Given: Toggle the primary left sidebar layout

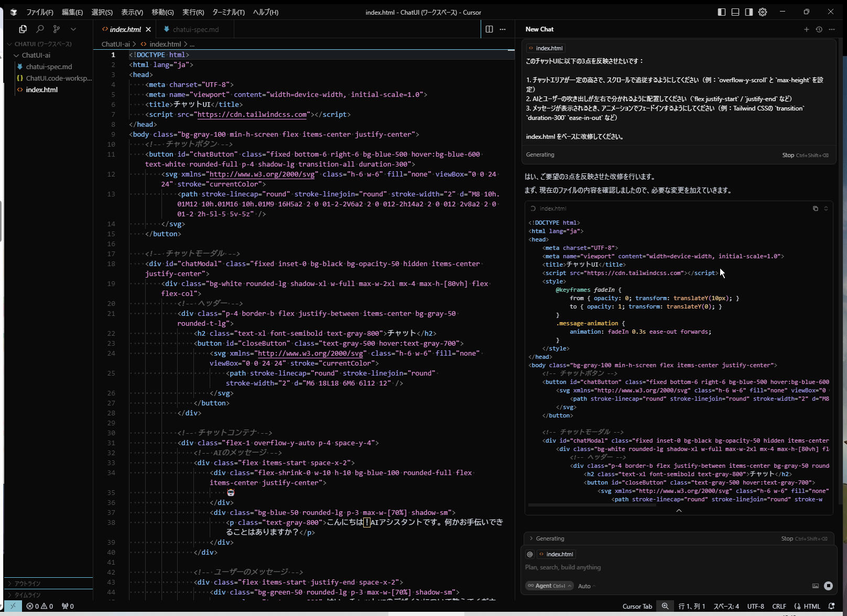Looking at the screenshot, I should click(x=722, y=12).
